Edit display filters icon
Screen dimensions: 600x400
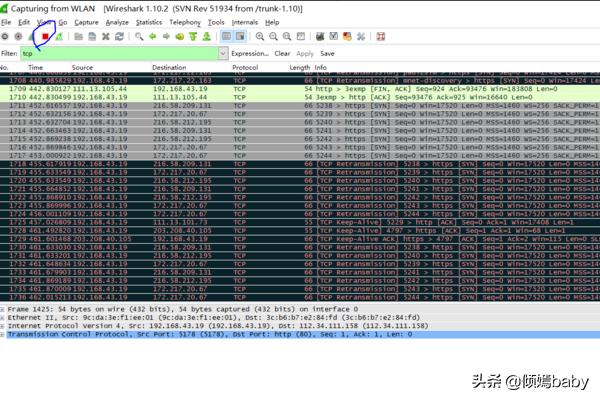334,37
